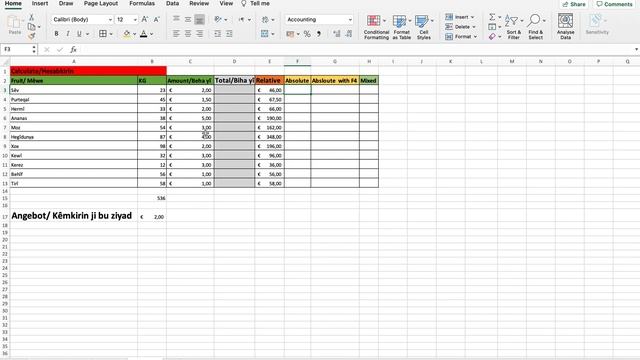Align text to middle of cell

click(x=188, y=19)
